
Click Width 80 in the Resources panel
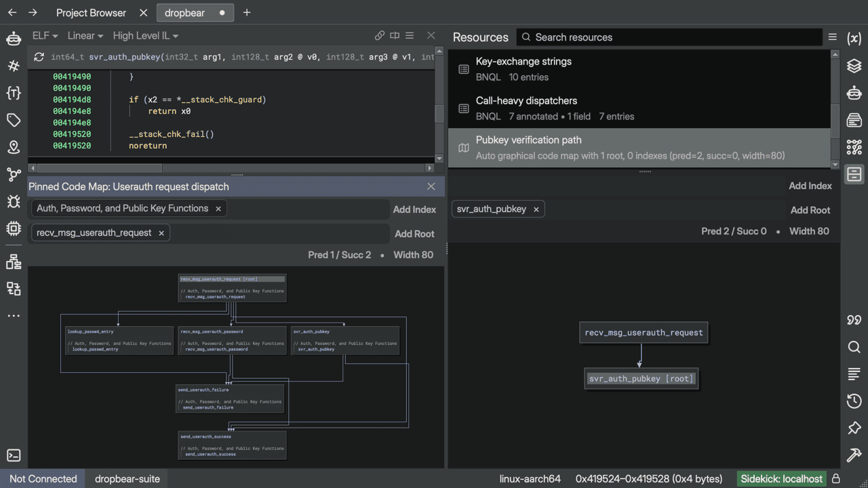point(809,231)
